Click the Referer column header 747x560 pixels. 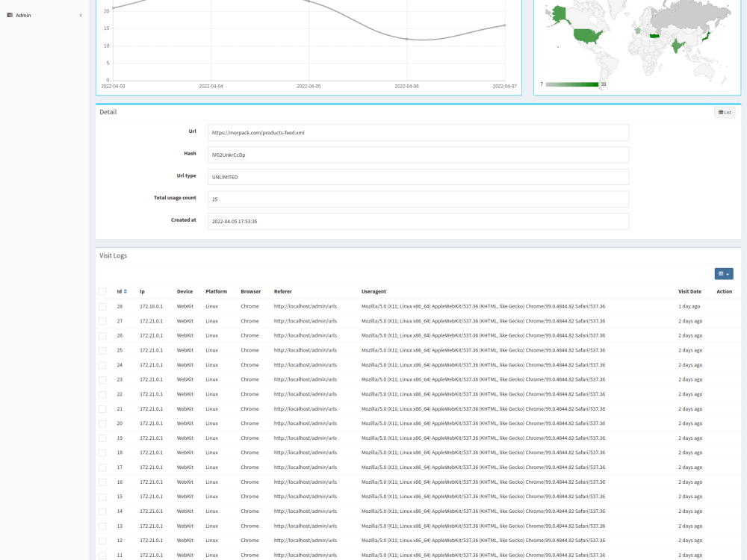pyautogui.click(x=283, y=291)
